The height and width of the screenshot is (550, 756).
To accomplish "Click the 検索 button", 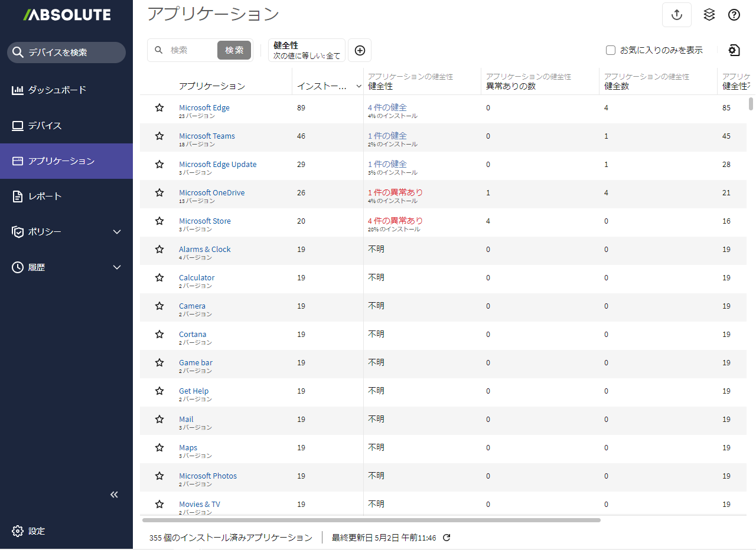I will (234, 50).
